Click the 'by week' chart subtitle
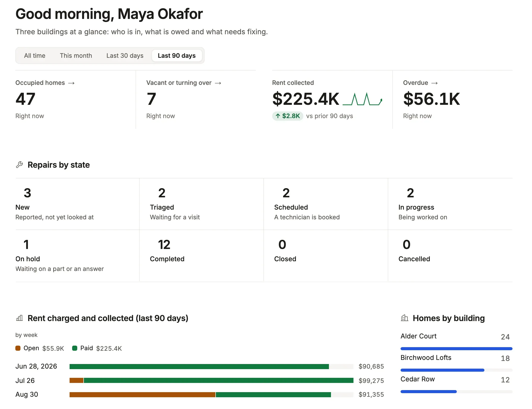Image resolution: width=532 pixels, height=409 pixels. point(26,335)
